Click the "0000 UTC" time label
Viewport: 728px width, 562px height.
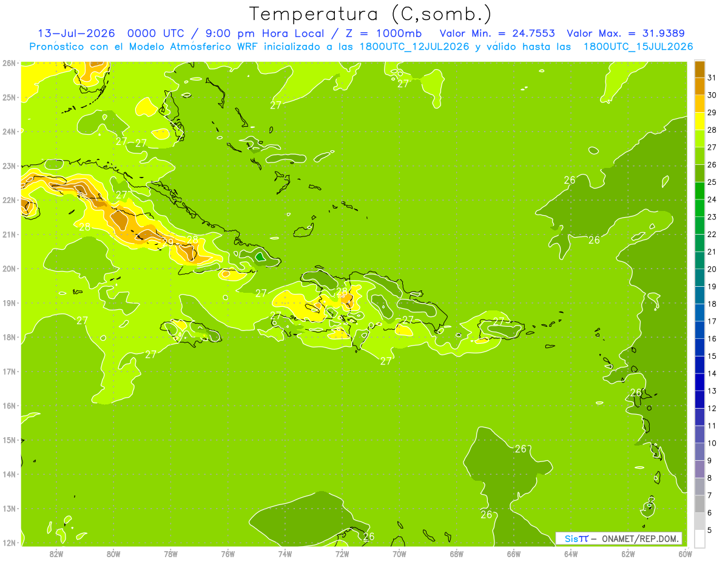156,33
